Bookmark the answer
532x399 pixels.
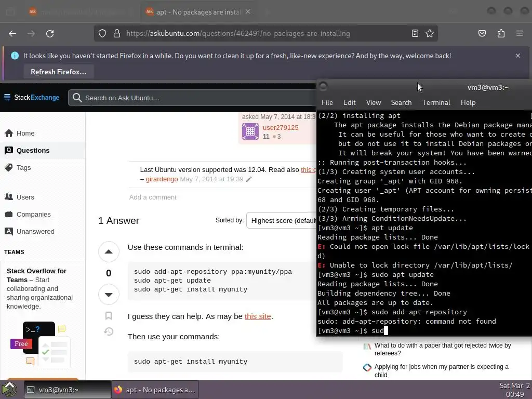coord(109,316)
